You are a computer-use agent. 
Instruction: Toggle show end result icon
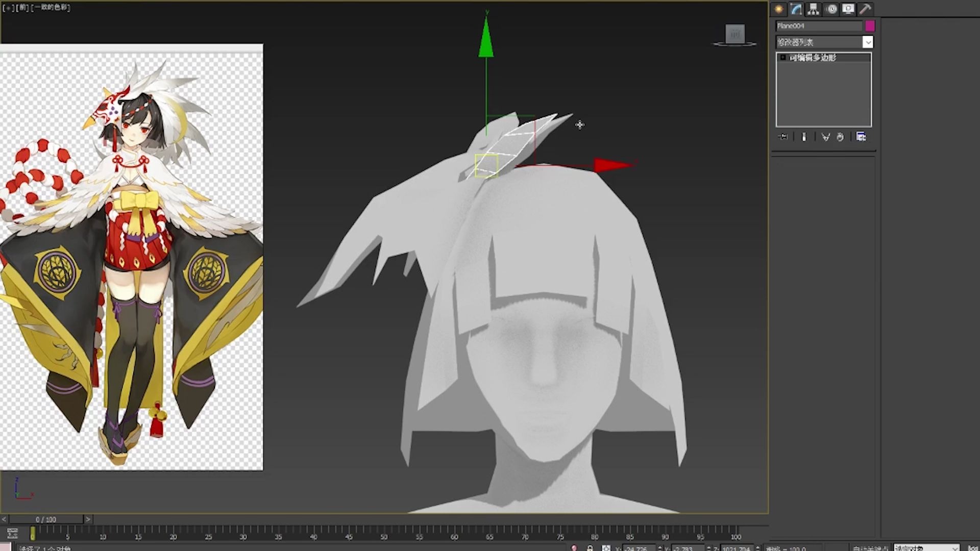coord(804,137)
